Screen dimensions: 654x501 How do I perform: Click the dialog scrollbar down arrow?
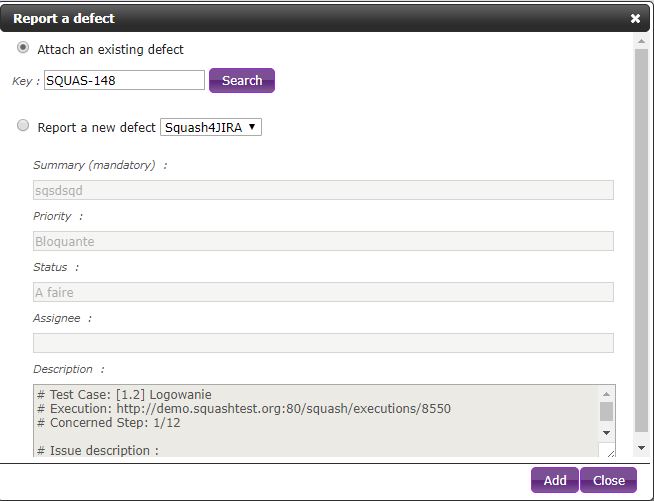(642, 449)
